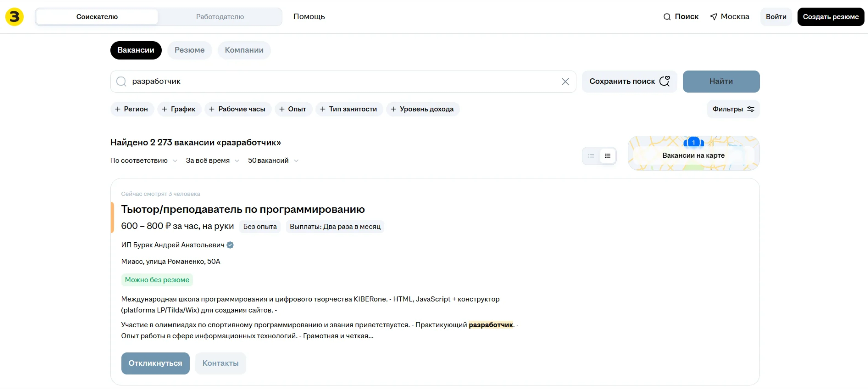Expand the По соответствию sort dropdown
Screen dimensions: 868x389
click(x=144, y=161)
